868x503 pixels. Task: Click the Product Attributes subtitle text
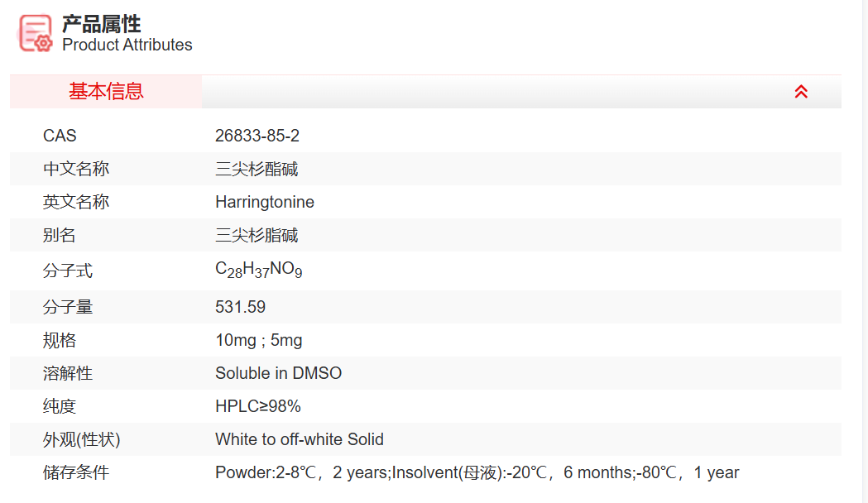[127, 46]
